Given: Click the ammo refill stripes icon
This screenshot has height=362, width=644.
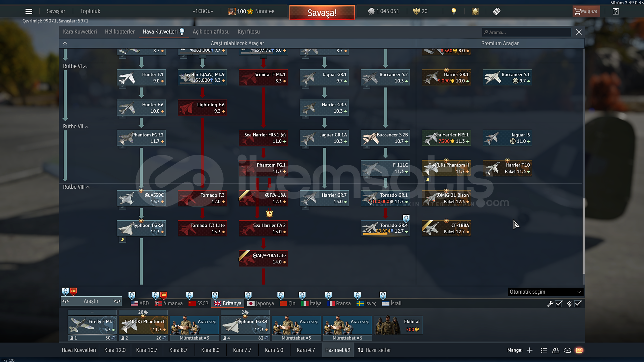Looking at the screenshot, I should pos(569,304).
